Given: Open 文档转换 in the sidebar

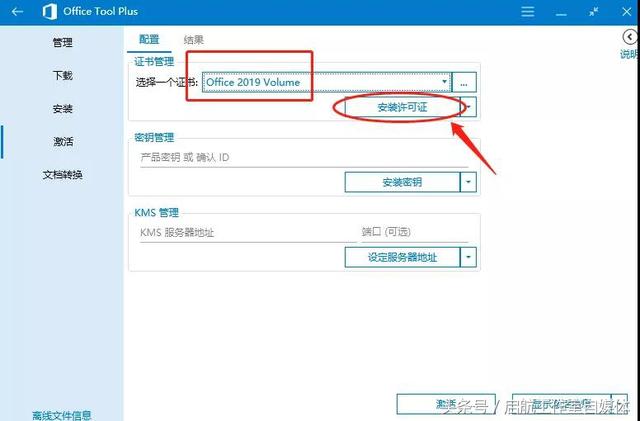Looking at the screenshot, I should coord(62,175).
